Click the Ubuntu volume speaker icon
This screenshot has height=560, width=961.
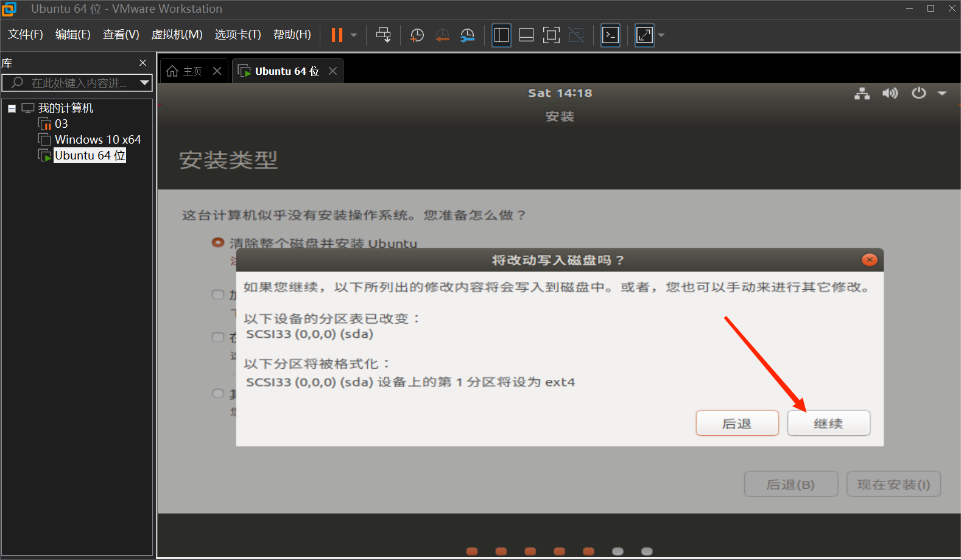(x=890, y=93)
